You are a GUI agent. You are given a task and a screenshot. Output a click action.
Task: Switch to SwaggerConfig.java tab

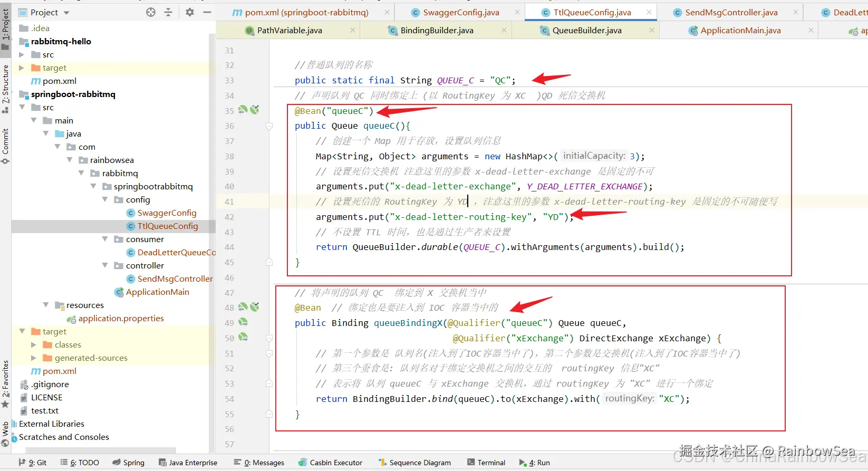point(461,12)
